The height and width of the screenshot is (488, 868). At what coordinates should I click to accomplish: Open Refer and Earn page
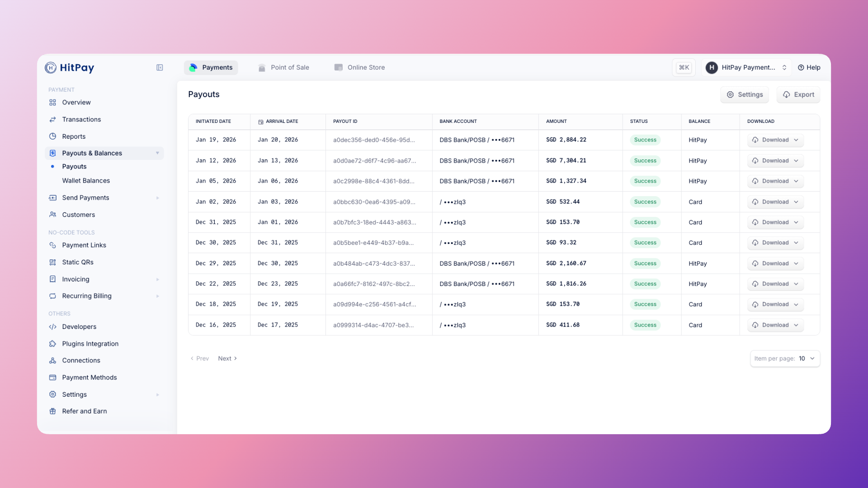(84, 411)
